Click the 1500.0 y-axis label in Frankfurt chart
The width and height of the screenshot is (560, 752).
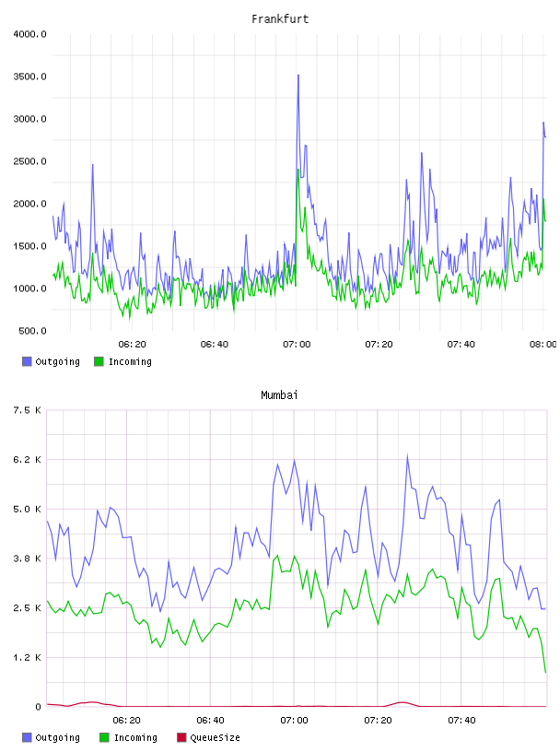(29, 246)
